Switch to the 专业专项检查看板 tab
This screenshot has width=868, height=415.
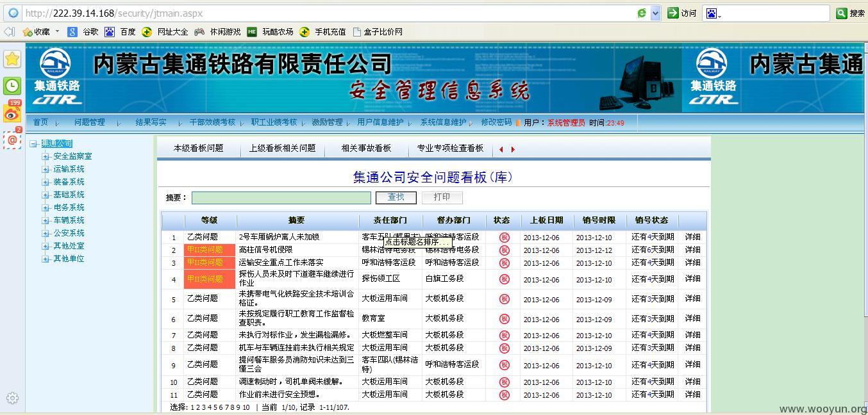click(x=450, y=148)
